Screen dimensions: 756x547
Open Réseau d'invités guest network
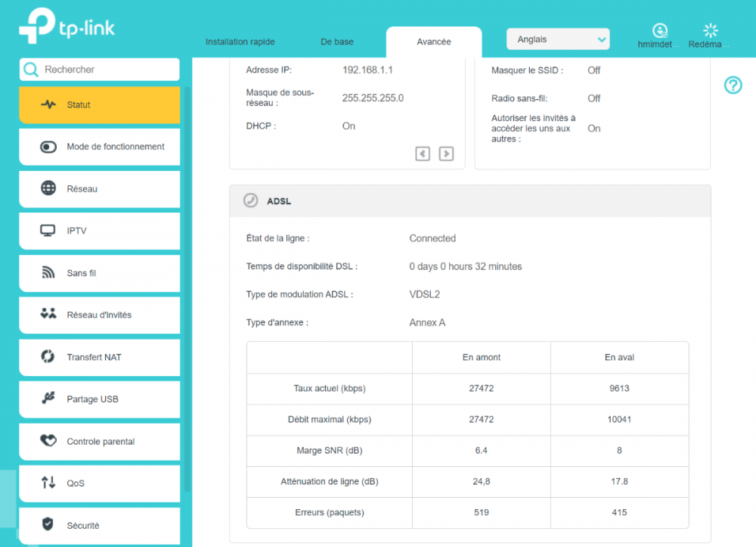coord(99,315)
